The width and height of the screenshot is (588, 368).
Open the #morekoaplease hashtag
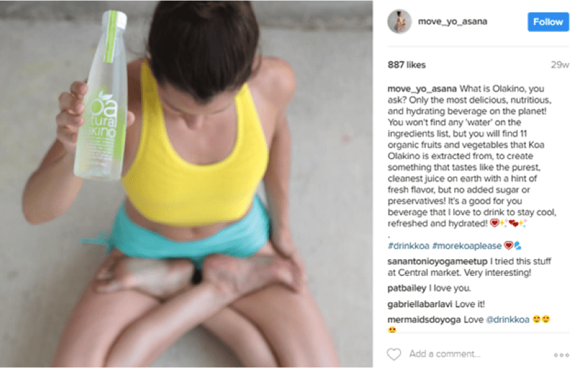(x=467, y=246)
